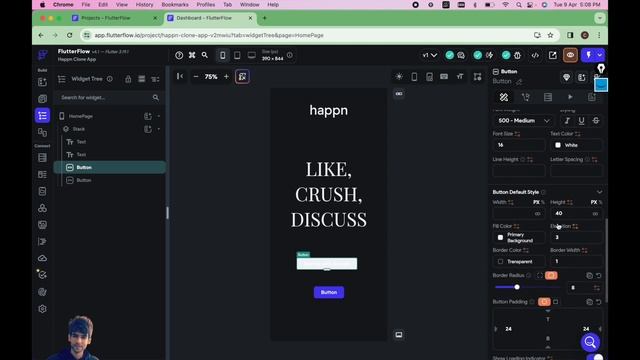Edit the Button widget name pencil icon
Image resolution: width=640 pixels, height=360 pixels.
point(519,82)
